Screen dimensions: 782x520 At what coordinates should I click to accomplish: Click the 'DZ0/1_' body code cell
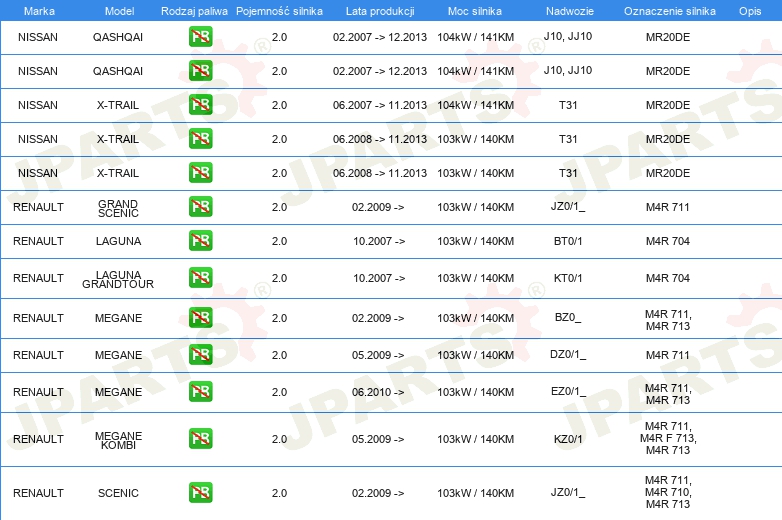tap(568, 354)
